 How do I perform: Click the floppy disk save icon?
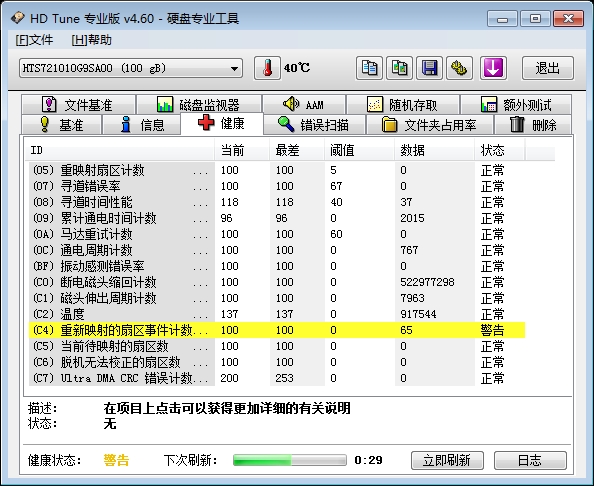[430, 68]
